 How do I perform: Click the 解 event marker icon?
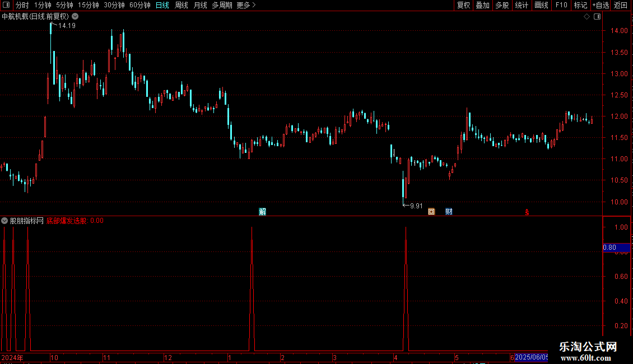click(x=262, y=212)
